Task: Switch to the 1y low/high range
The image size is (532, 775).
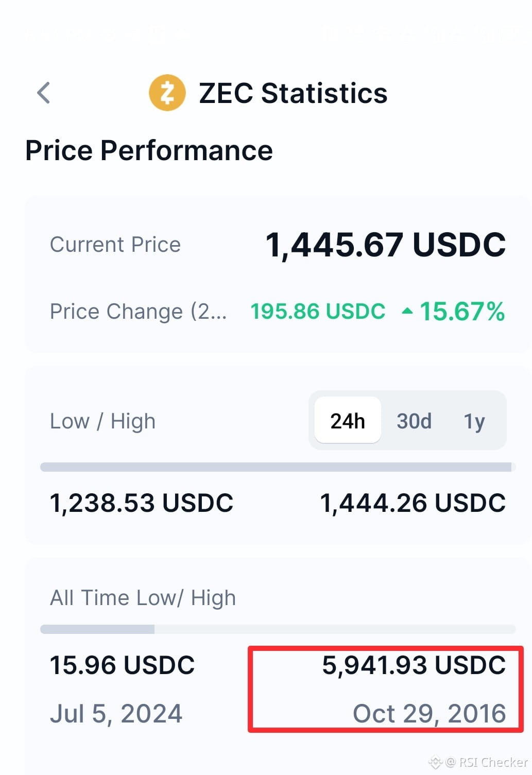Action: pyautogui.click(x=474, y=422)
